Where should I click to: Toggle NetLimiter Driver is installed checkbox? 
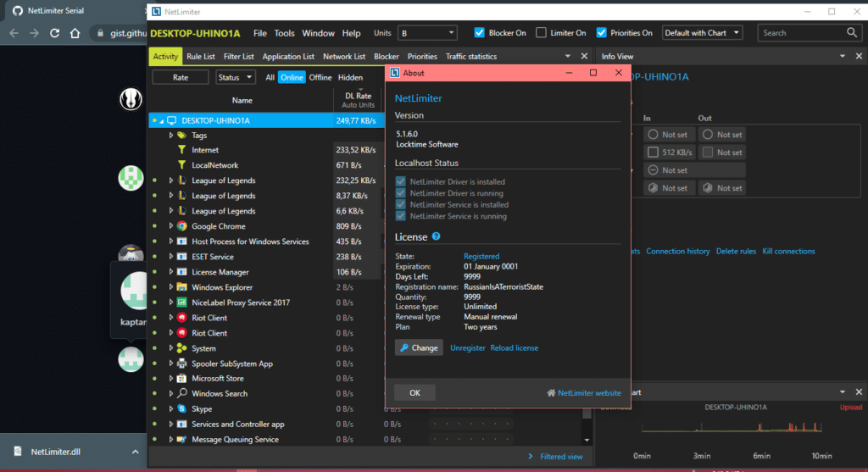coord(400,181)
